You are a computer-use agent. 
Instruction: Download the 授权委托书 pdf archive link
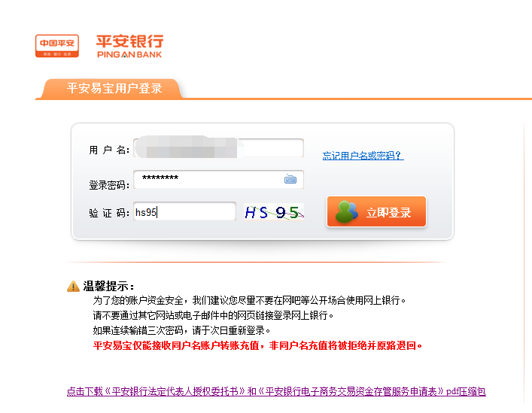point(276,391)
